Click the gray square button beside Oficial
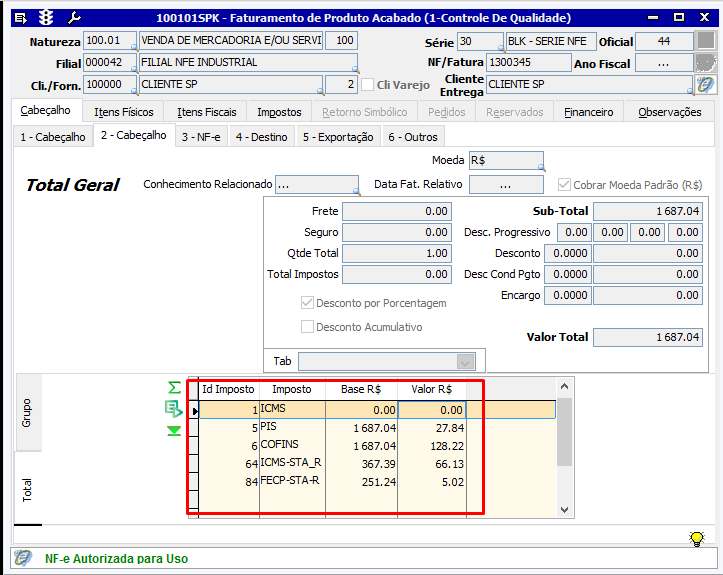 pos(706,41)
